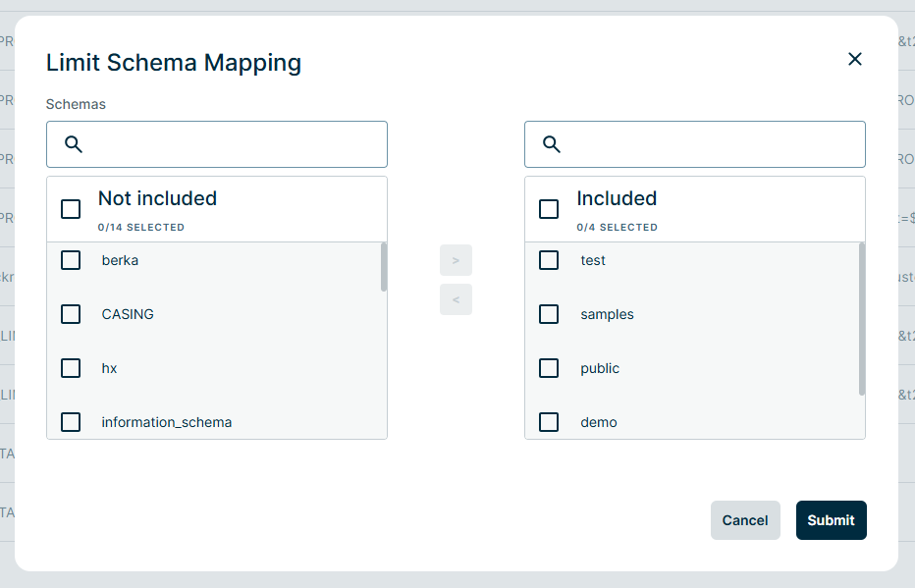Click the Submit button
The image size is (915, 588).
coord(831,520)
